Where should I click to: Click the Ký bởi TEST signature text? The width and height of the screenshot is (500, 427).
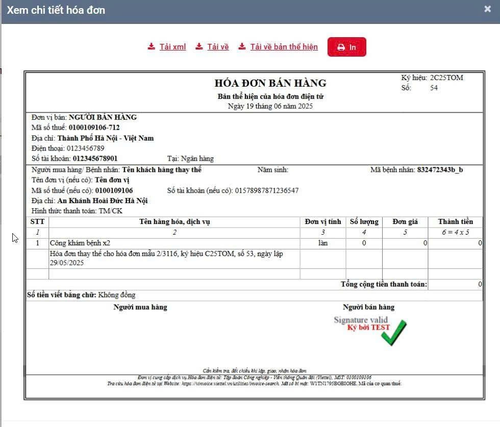tap(369, 328)
